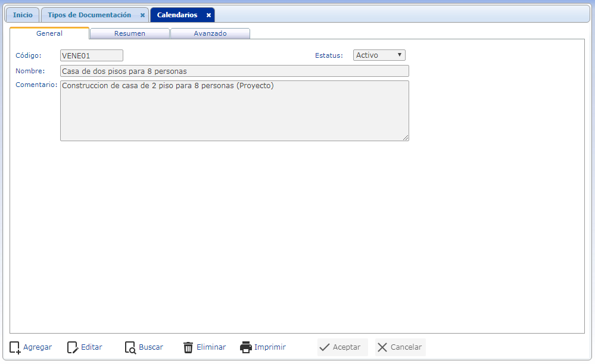Close the Calendarios tab
The height and width of the screenshot is (364, 595).
point(208,15)
